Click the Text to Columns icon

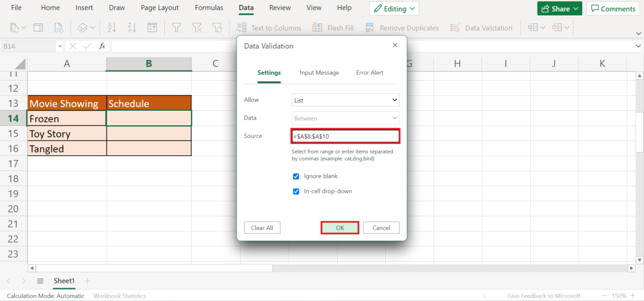pos(241,28)
